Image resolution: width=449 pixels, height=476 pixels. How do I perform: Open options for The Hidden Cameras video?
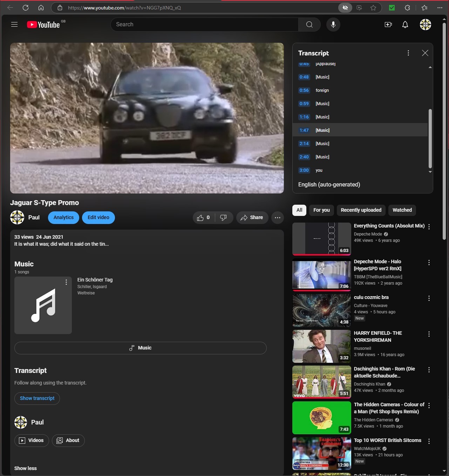coord(429,406)
